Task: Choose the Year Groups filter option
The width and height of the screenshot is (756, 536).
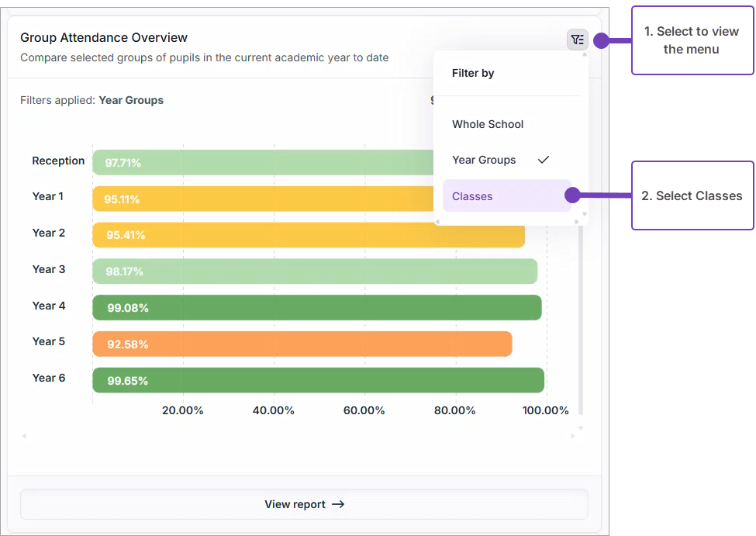Action: coord(484,160)
